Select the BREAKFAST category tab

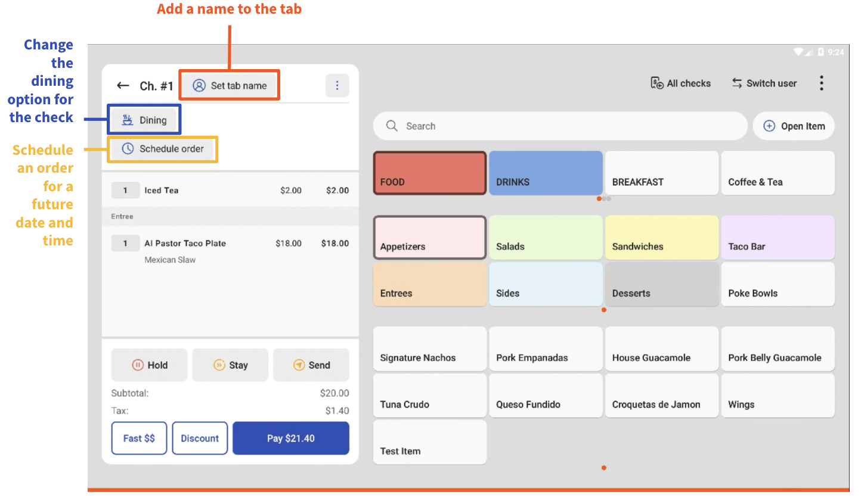pos(661,173)
